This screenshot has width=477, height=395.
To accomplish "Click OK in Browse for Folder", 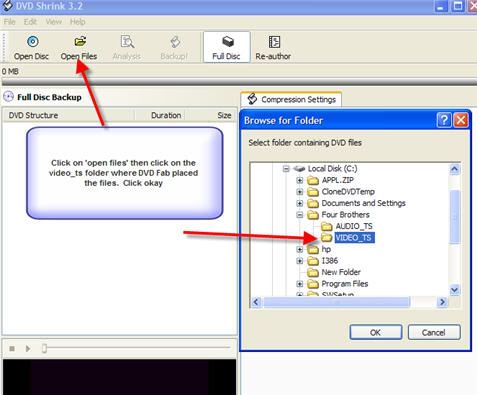I will point(376,332).
